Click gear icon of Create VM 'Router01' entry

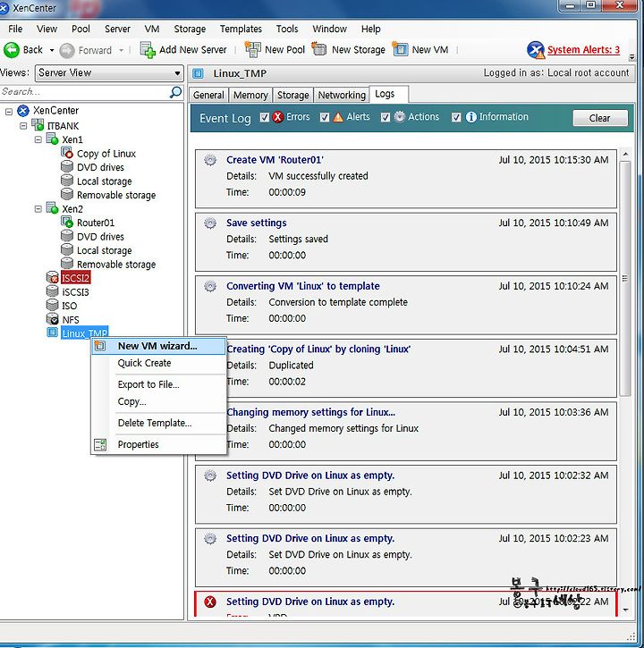210,160
